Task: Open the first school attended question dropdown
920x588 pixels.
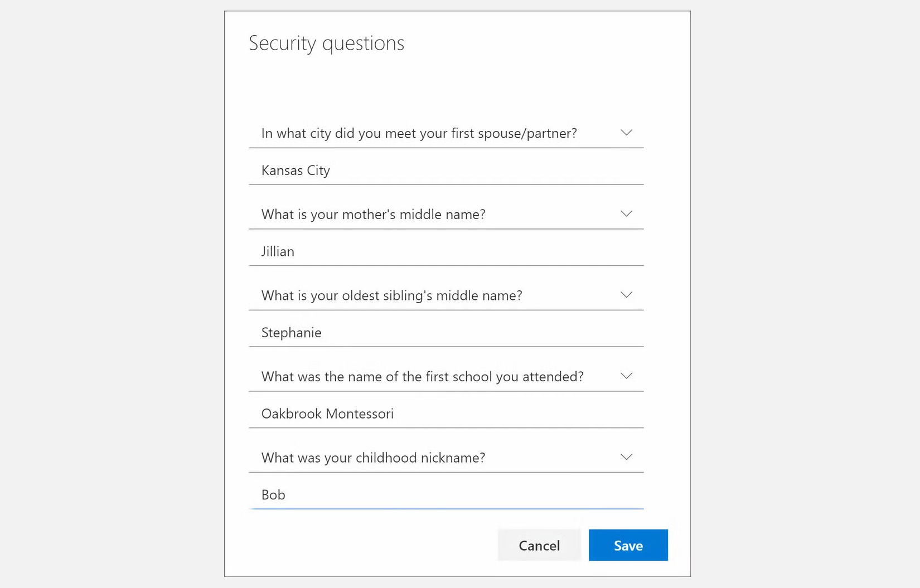Action: pos(446,376)
